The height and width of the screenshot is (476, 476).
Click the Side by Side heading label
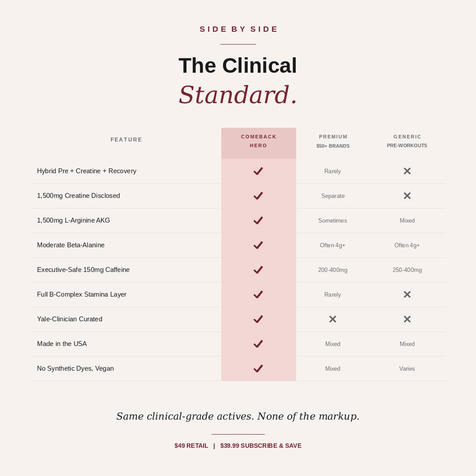tap(238, 29)
